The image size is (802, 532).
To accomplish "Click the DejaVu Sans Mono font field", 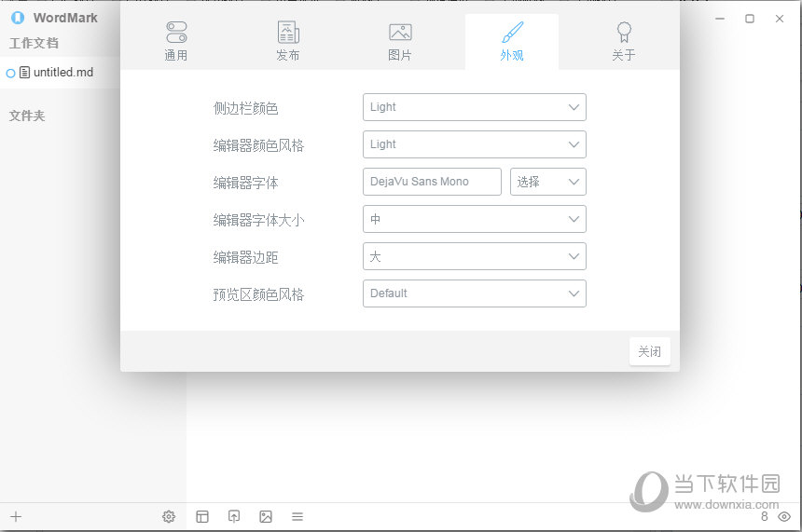I will 432,182.
